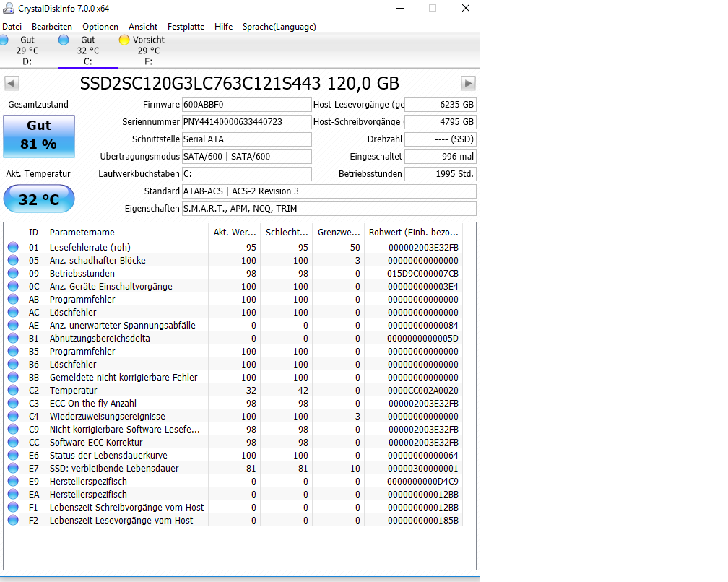The height and width of the screenshot is (582, 728).
Task: Click status orb for Lesefehlerrate (roh) row
Action: [x=13, y=248]
